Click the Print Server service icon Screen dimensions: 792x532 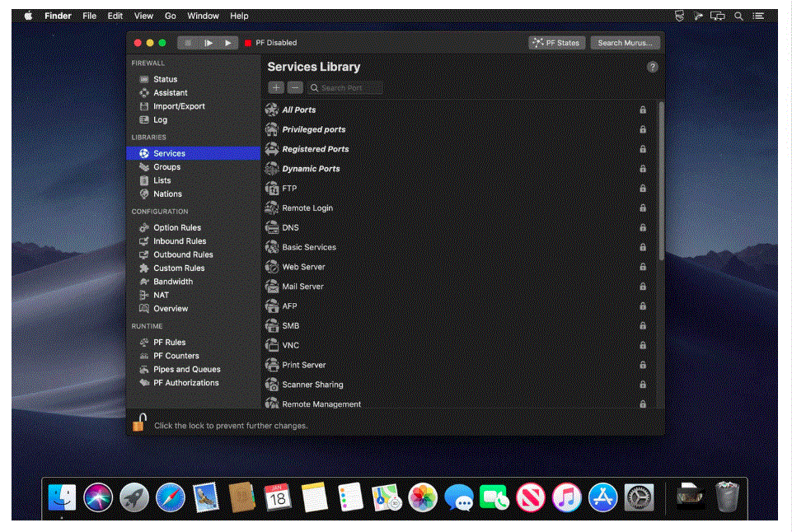[272, 365]
